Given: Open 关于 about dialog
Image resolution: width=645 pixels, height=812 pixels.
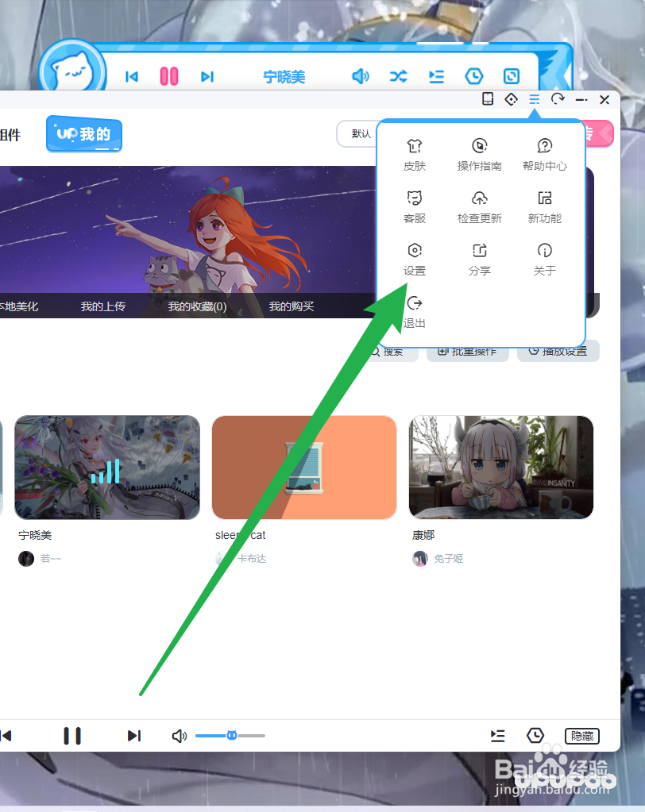Looking at the screenshot, I should 544,259.
